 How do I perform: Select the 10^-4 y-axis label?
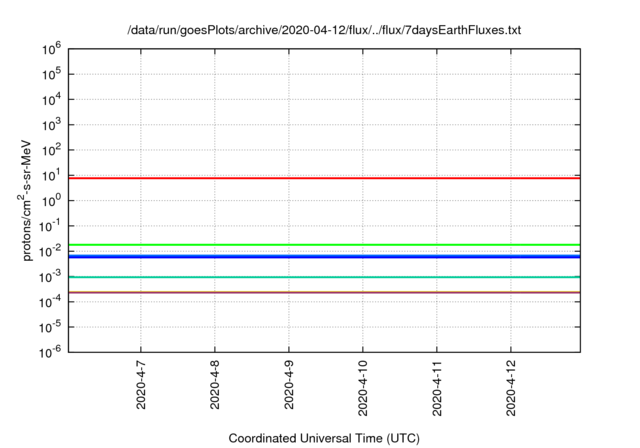click(50, 302)
